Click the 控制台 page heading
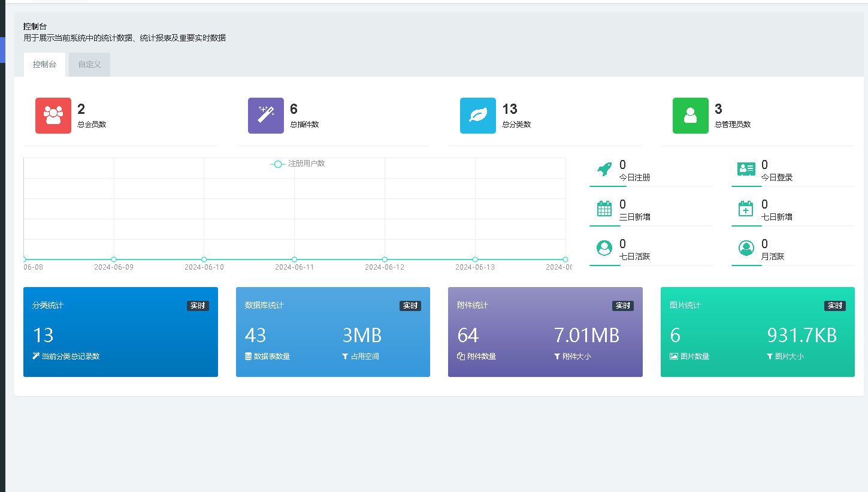The height and width of the screenshot is (492, 868). [x=35, y=26]
